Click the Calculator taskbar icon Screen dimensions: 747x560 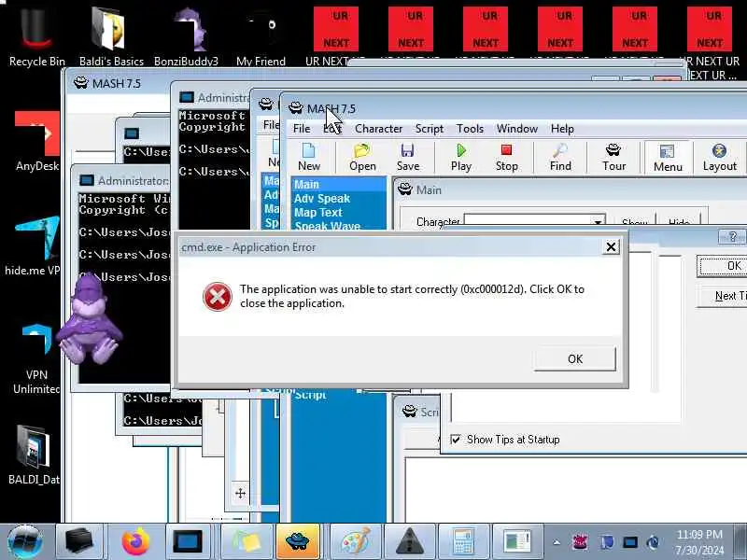pos(463,542)
